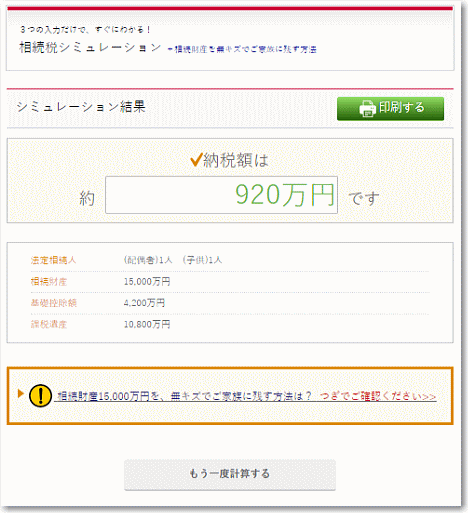Select the 15,000万円 value in details table
468x513 pixels.
click(147, 282)
